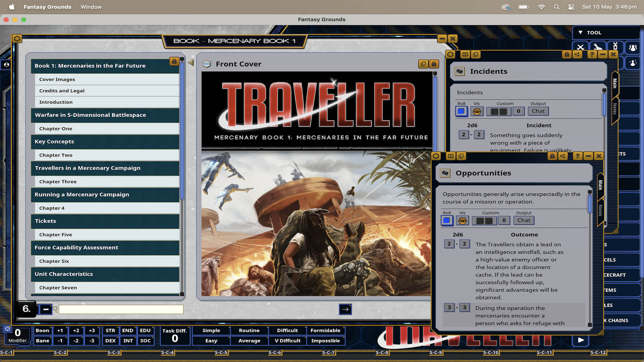This screenshot has height=362, width=644.
Task: Click the share icon on the Opportunities window
Action: click(x=563, y=156)
